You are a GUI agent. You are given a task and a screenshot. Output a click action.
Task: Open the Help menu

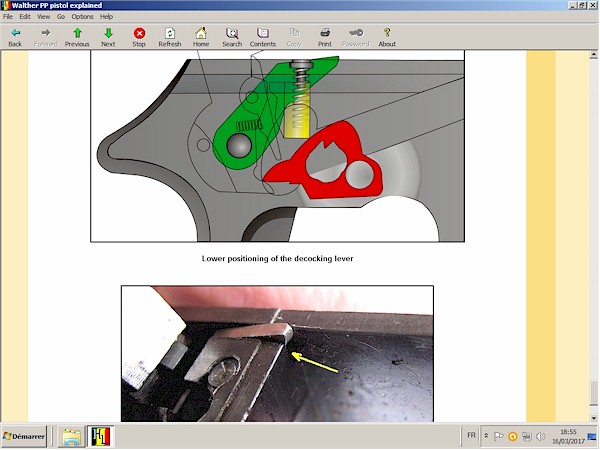pos(106,16)
